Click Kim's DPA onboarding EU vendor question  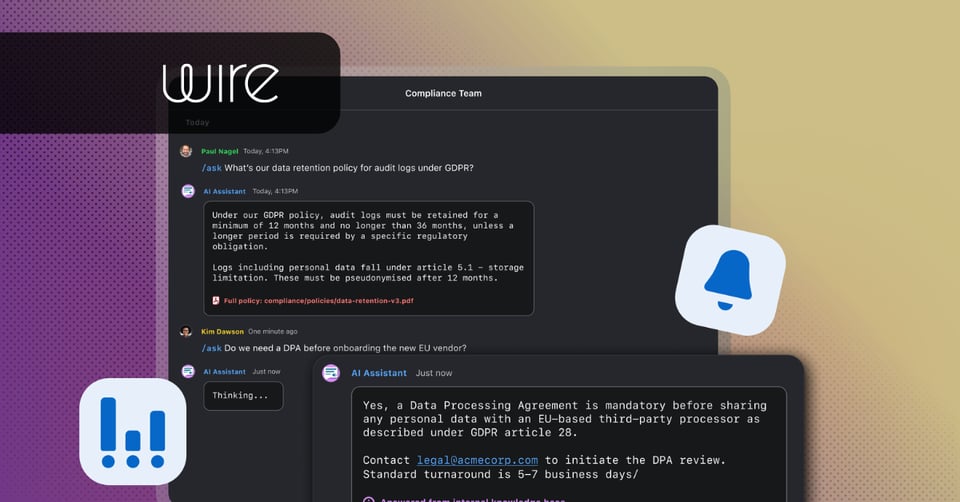tap(345, 348)
